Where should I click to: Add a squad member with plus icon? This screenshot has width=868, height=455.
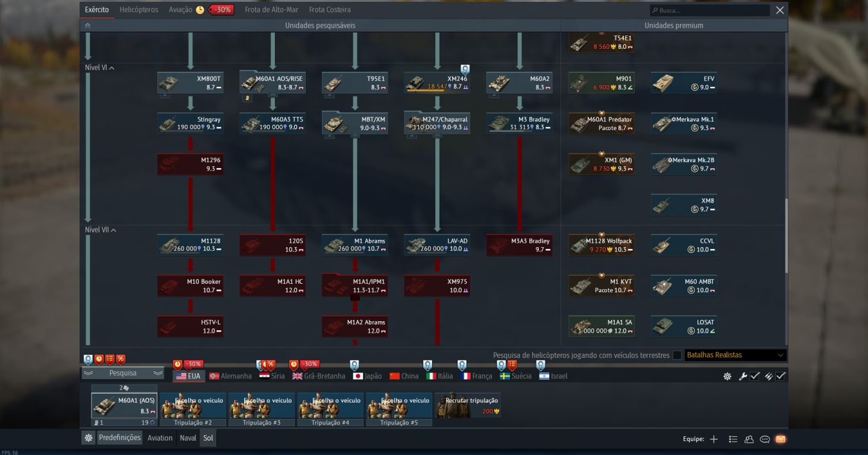tap(714, 439)
